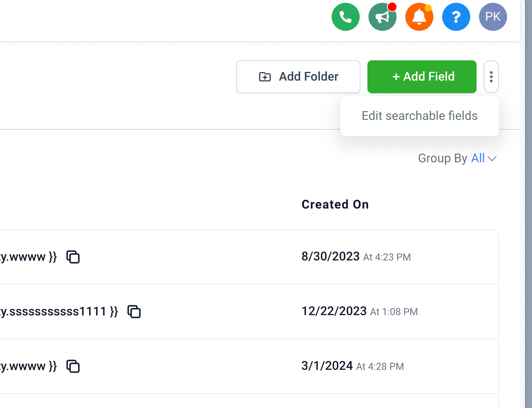The width and height of the screenshot is (532, 408).
Task: Open the orange bell notifications
Action: coord(419,17)
